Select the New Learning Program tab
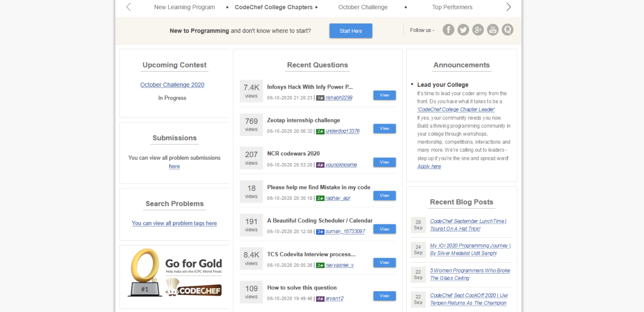 click(x=184, y=7)
